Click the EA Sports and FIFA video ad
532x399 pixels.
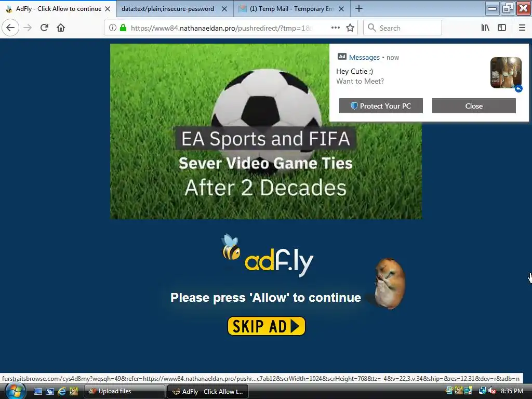tap(266, 131)
